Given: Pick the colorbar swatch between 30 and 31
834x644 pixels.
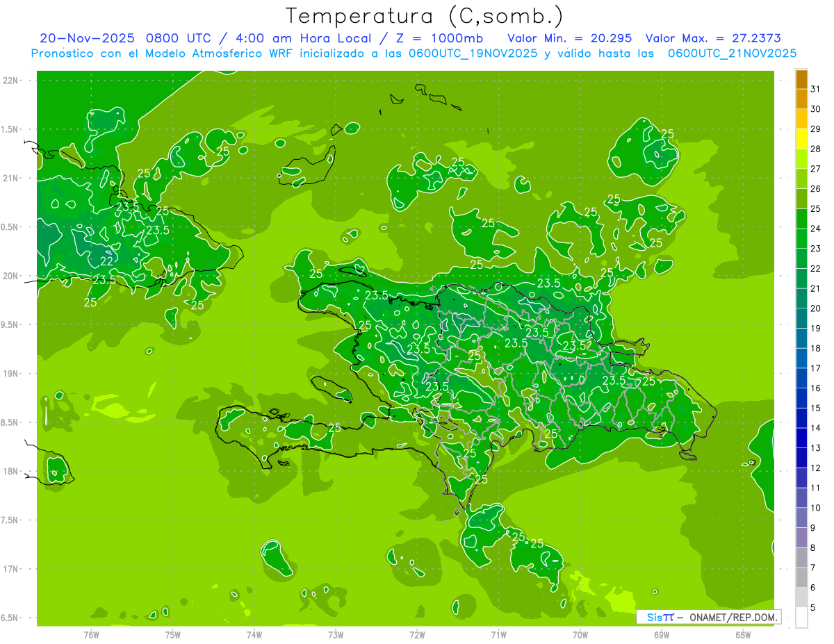Looking at the screenshot, I should tap(801, 99).
